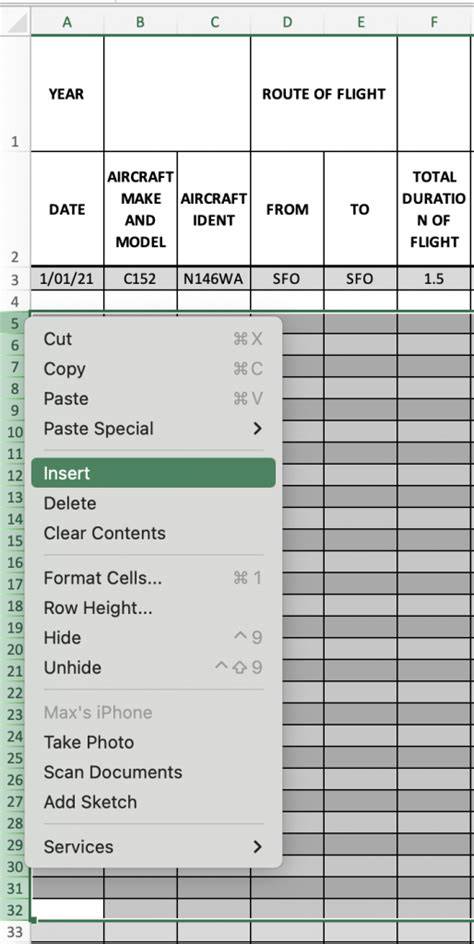The image size is (474, 944).
Task: Select column F header
Action: pos(434,22)
